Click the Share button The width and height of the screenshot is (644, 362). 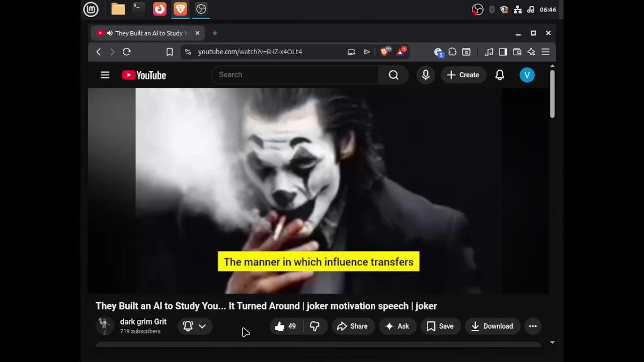point(353,326)
